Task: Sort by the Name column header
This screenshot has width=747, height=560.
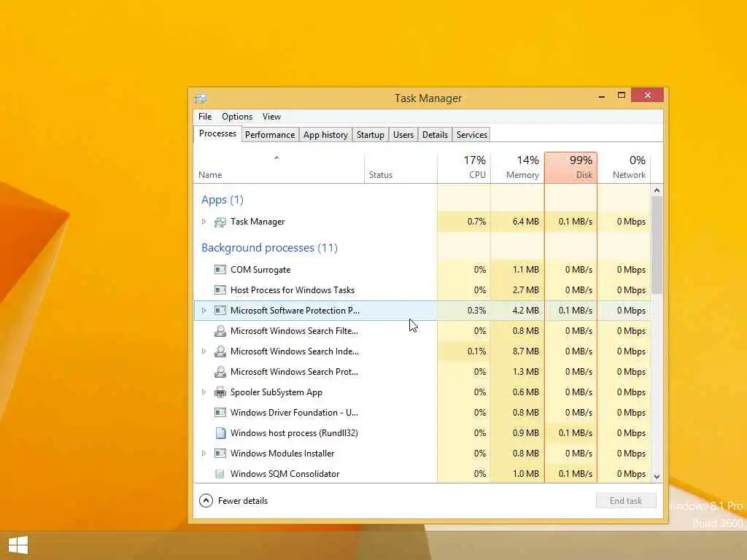Action: point(279,168)
